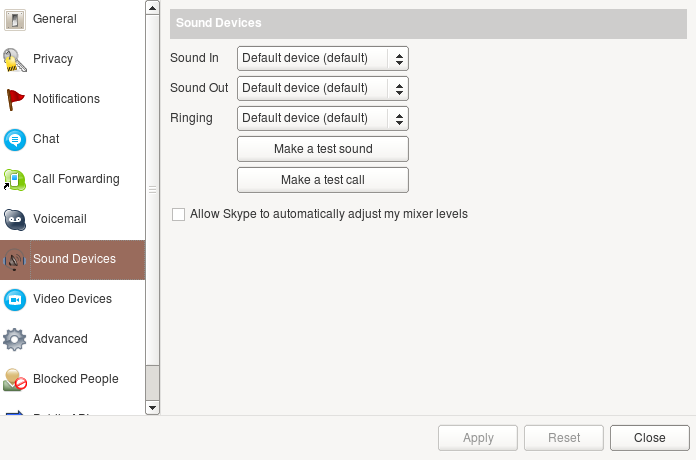Screen dimensions: 696x460
Task: Switch to the Notifications section
Action: pos(72,99)
